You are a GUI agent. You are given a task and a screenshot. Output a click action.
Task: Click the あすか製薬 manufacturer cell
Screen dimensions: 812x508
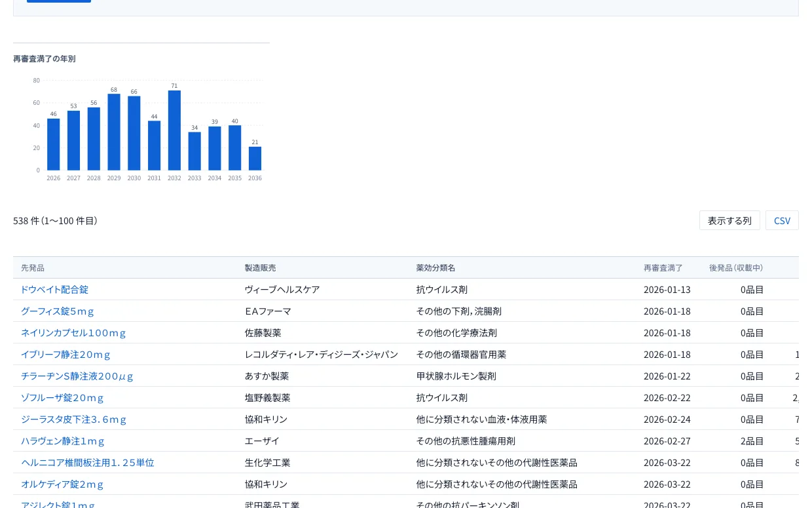coord(267,376)
